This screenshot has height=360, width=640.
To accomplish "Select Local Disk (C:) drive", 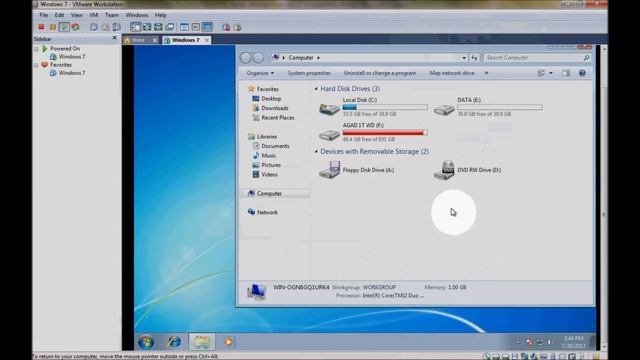I will 373,107.
